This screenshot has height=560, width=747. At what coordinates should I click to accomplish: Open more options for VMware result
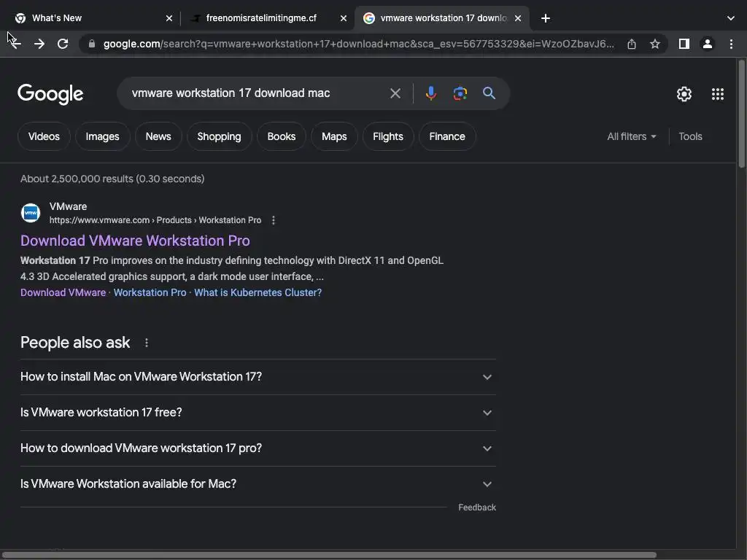tap(274, 220)
